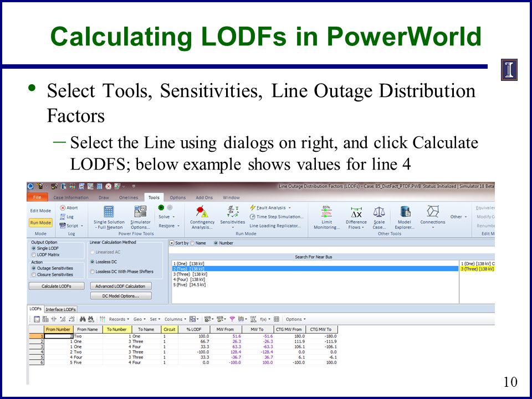Viewport: 532px width, 399px height.
Task: Click Advanced LODF Calculation button
Action: coord(120,287)
